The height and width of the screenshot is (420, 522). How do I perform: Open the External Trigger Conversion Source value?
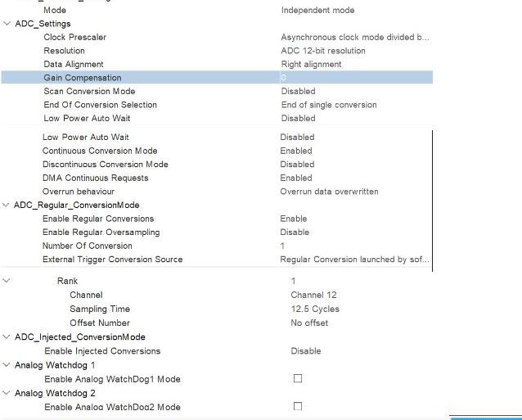(354, 260)
